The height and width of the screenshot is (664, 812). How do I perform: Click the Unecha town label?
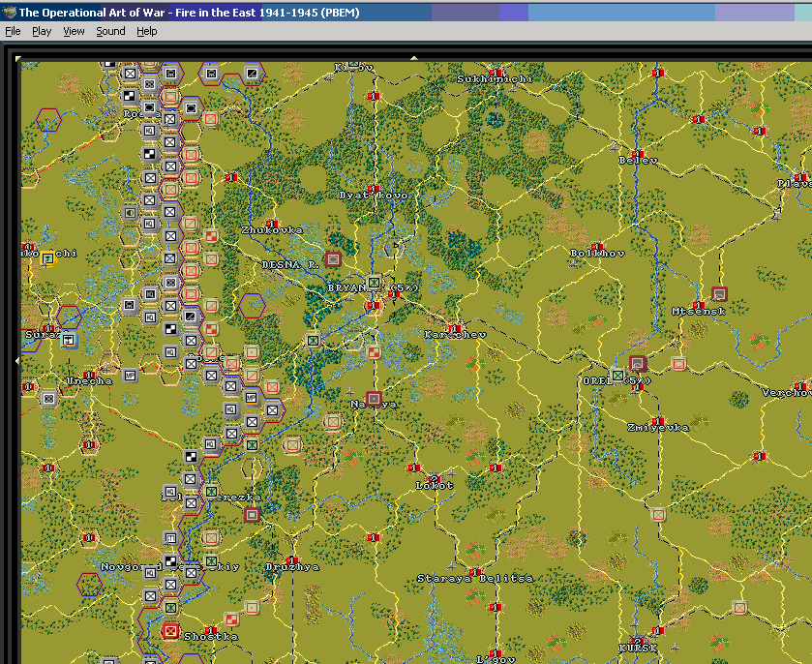pos(89,381)
